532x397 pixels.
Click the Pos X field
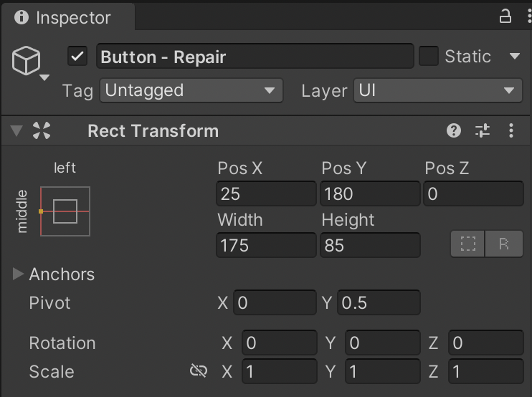coord(266,193)
